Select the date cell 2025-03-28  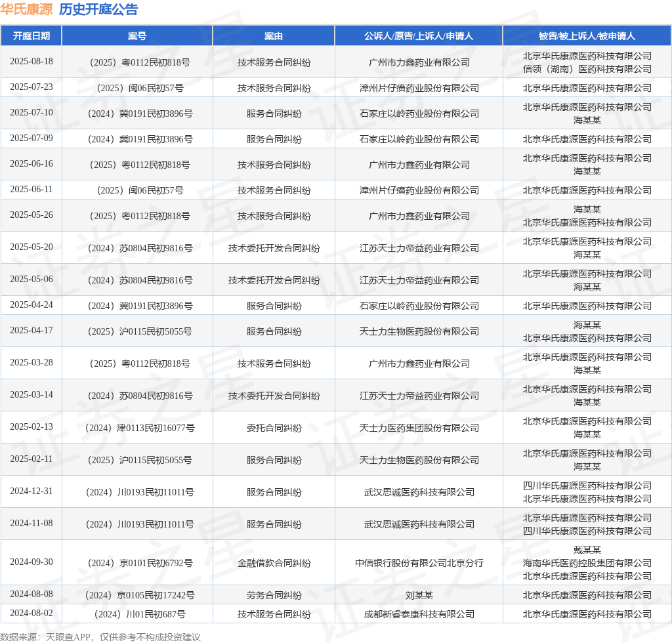[31, 363]
